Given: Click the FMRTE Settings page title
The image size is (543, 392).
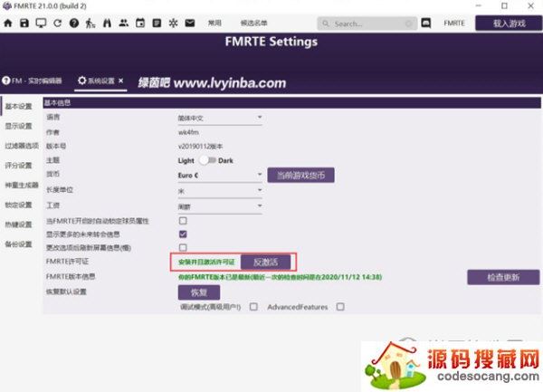Looking at the screenshot, I should [x=271, y=42].
